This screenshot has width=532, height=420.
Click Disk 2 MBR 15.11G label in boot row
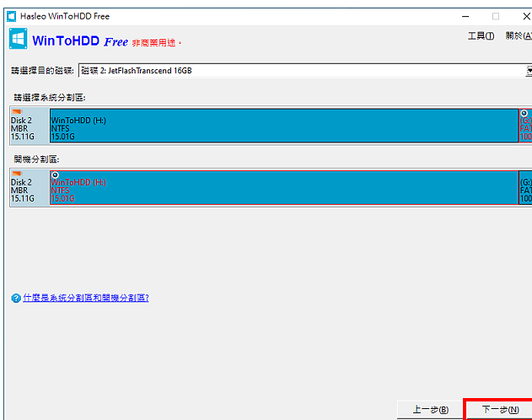(x=23, y=191)
